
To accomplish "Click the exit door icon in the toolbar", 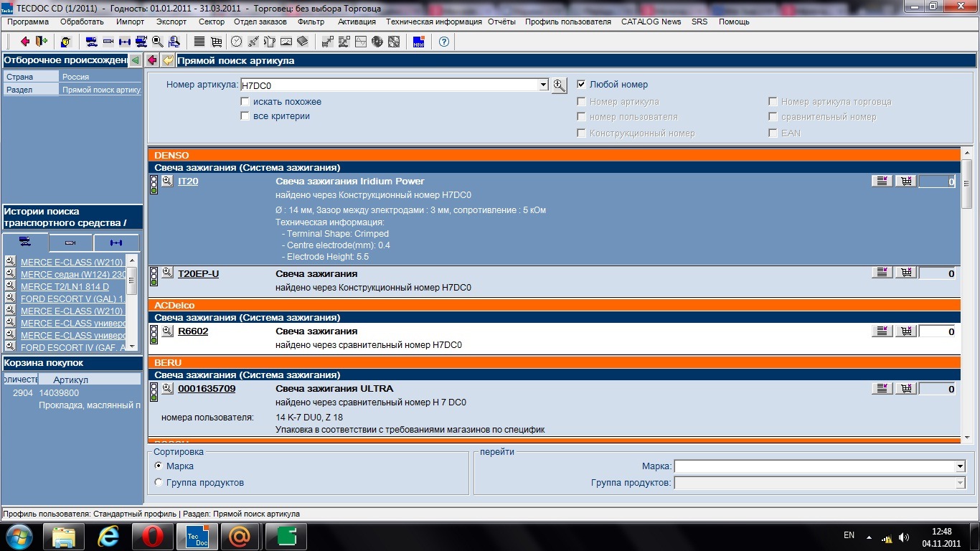I will point(41,41).
